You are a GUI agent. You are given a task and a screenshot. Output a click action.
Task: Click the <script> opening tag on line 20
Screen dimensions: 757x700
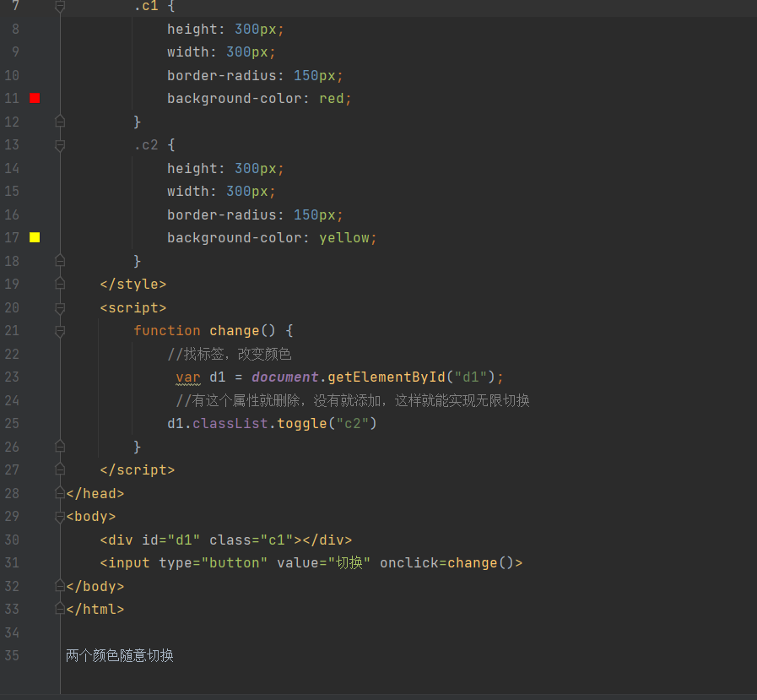[132, 307]
